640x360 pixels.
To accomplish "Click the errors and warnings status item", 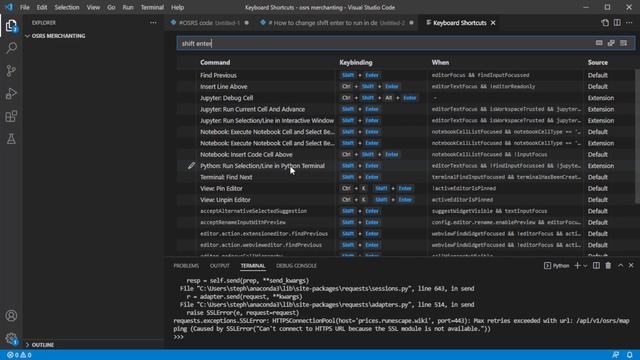I will click(19, 355).
